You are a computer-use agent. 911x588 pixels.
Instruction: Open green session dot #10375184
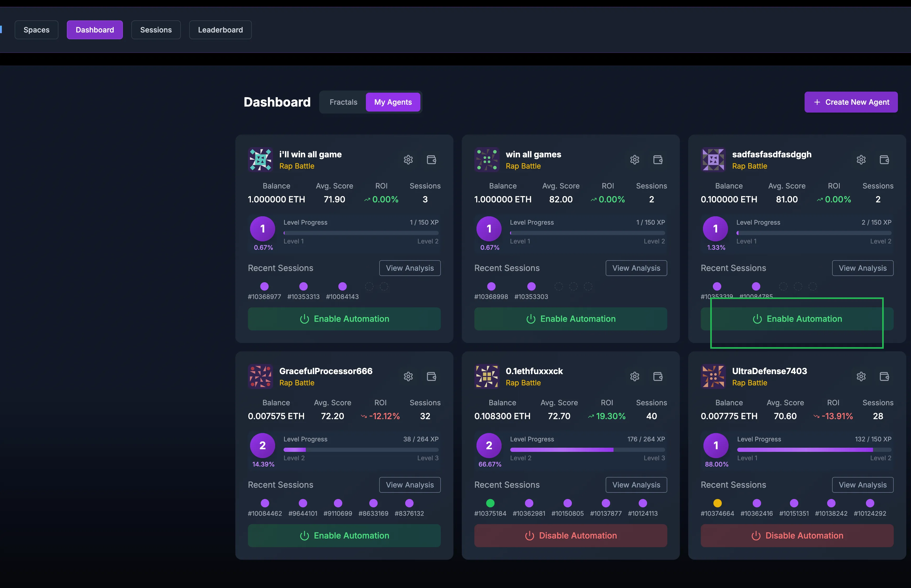click(x=490, y=503)
